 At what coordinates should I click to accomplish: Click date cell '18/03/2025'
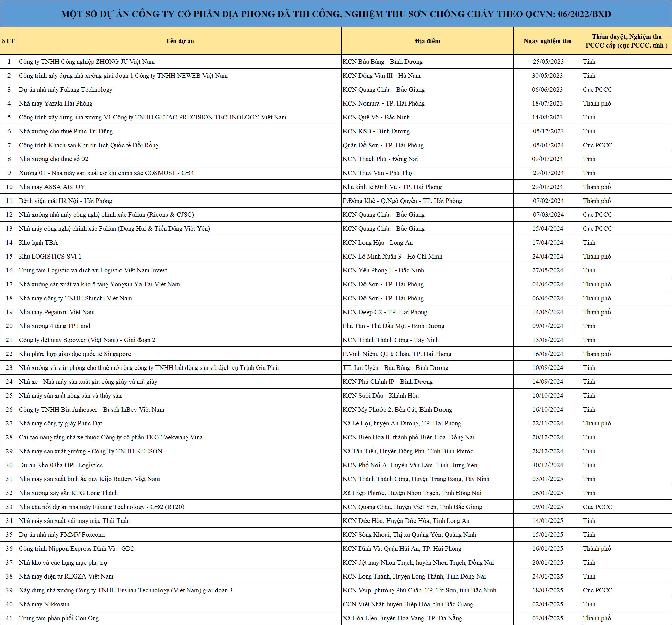[x=547, y=590]
